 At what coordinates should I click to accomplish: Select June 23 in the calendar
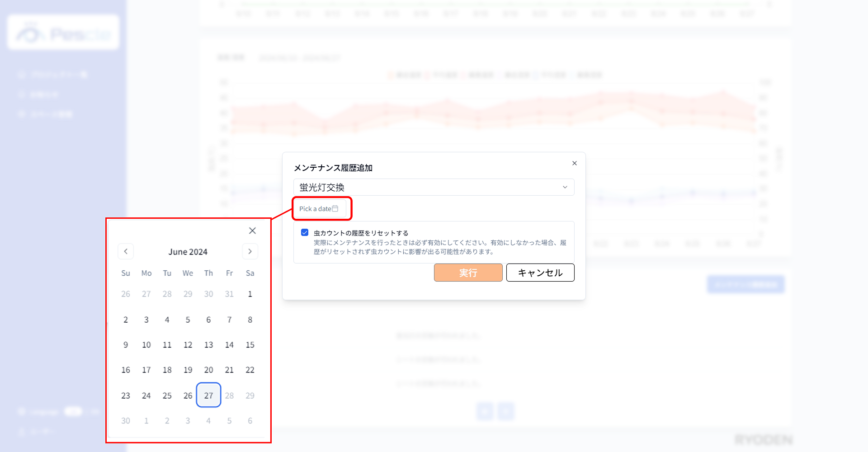pos(126,395)
